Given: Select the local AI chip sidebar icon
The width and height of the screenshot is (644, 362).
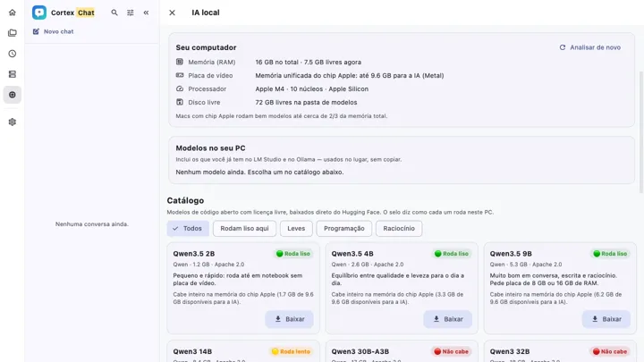Looking at the screenshot, I should click(x=13, y=95).
